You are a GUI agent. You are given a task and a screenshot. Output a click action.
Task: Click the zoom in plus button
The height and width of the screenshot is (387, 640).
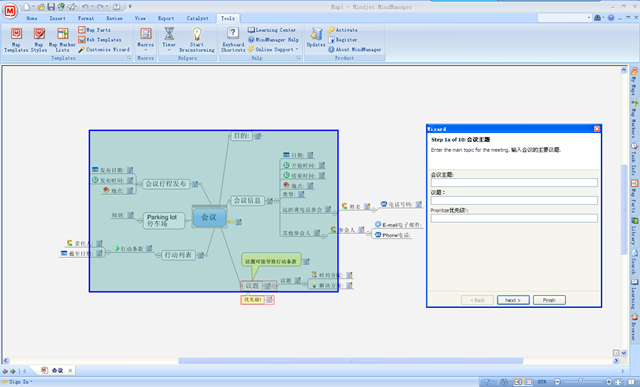click(609, 382)
